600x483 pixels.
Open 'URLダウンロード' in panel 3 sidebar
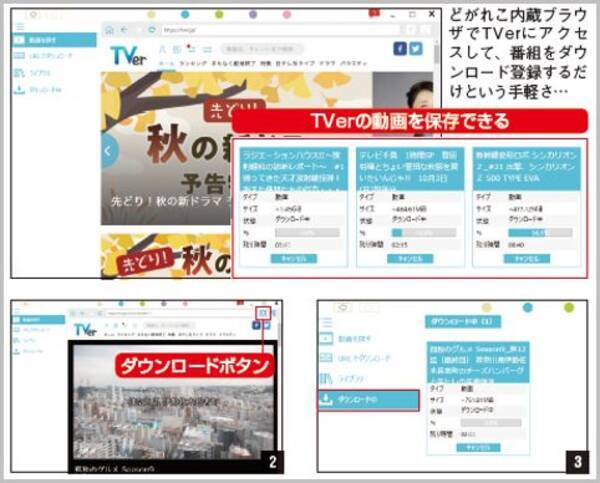pos(356,358)
